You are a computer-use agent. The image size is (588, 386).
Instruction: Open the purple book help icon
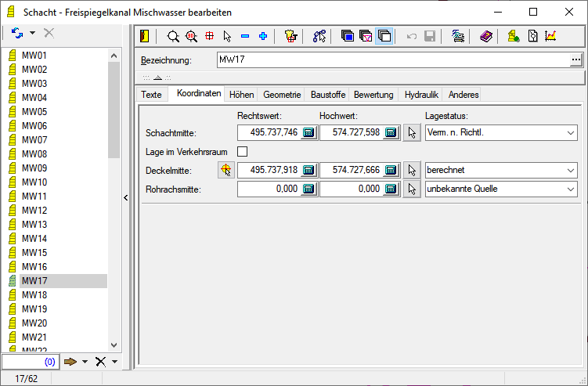[x=486, y=36]
